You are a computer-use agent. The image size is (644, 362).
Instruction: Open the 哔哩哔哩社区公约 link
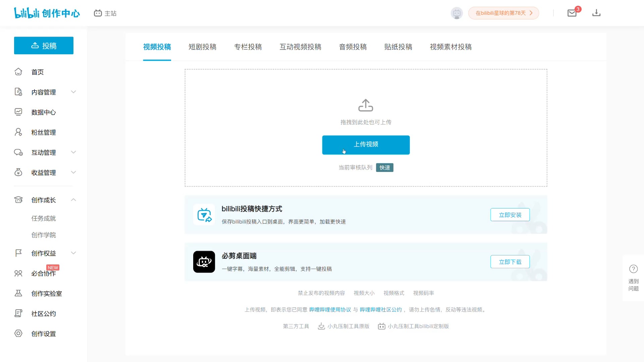tap(381, 310)
